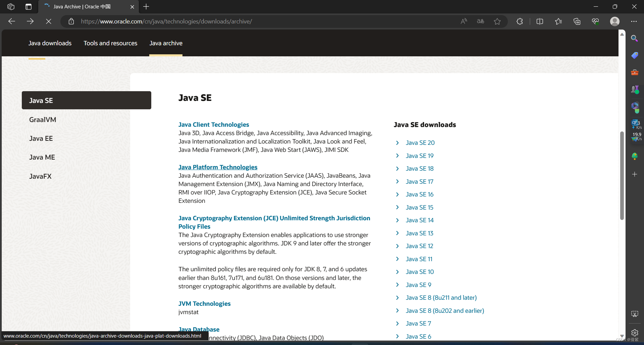Open sidebar Shopping tag icon

pyautogui.click(x=635, y=55)
